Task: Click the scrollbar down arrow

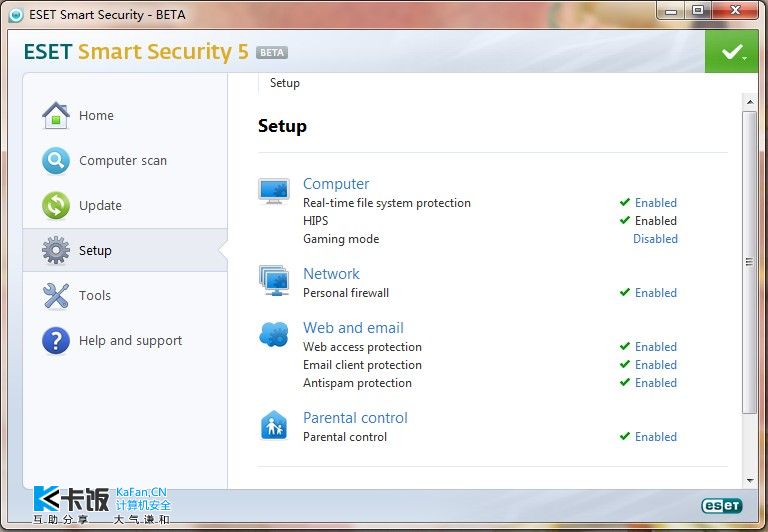Action: point(750,481)
